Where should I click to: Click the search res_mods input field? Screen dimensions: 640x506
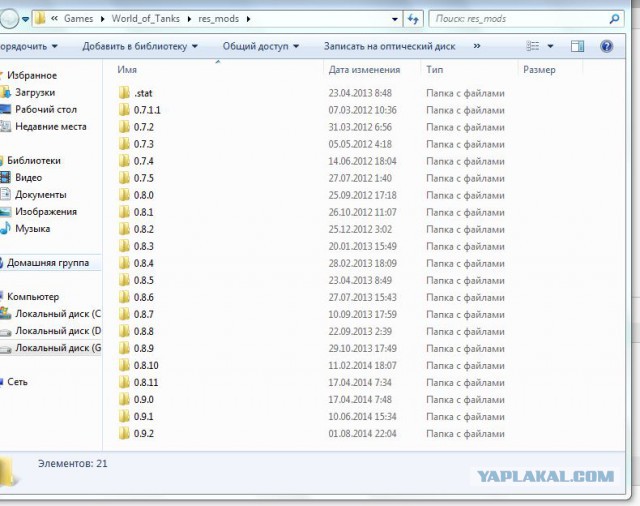click(526, 19)
